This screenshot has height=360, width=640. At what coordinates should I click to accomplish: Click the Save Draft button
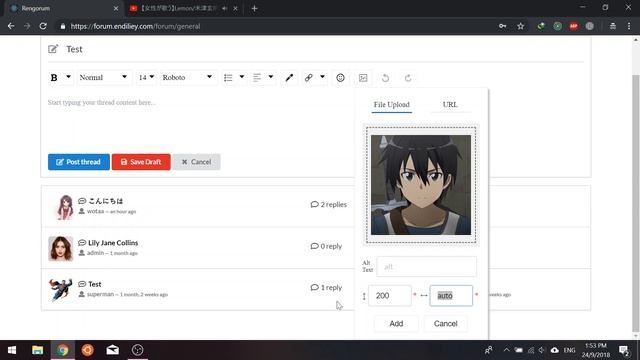[141, 162]
